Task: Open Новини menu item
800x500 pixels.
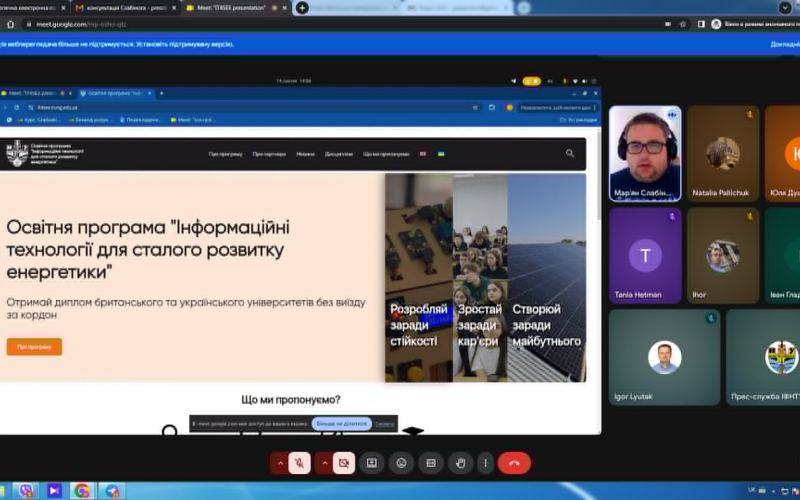Action: coord(305,154)
